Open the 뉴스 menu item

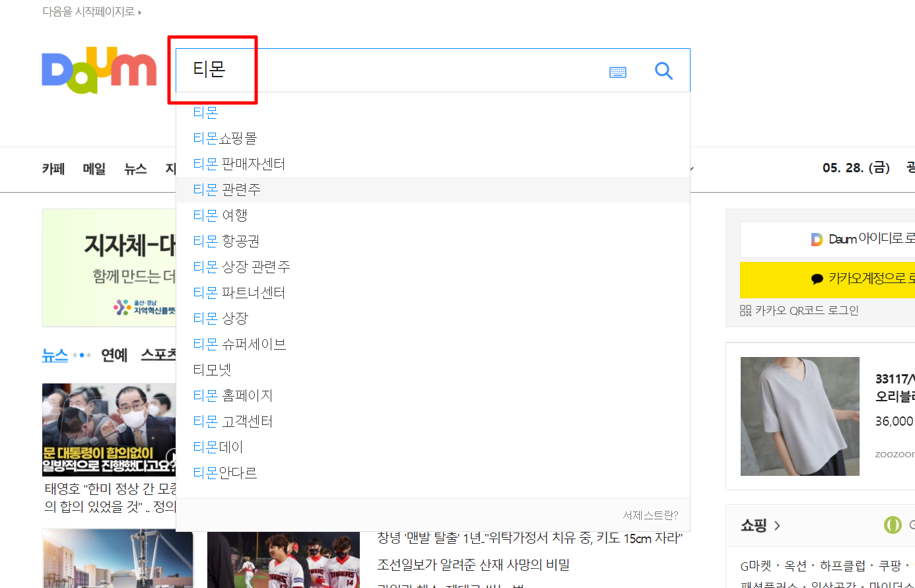pyautogui.click(x=135, y=169)
